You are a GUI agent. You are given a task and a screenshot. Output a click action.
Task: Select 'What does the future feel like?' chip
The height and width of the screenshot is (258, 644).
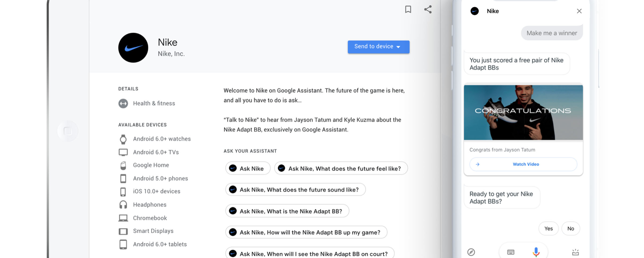[341, 169]
